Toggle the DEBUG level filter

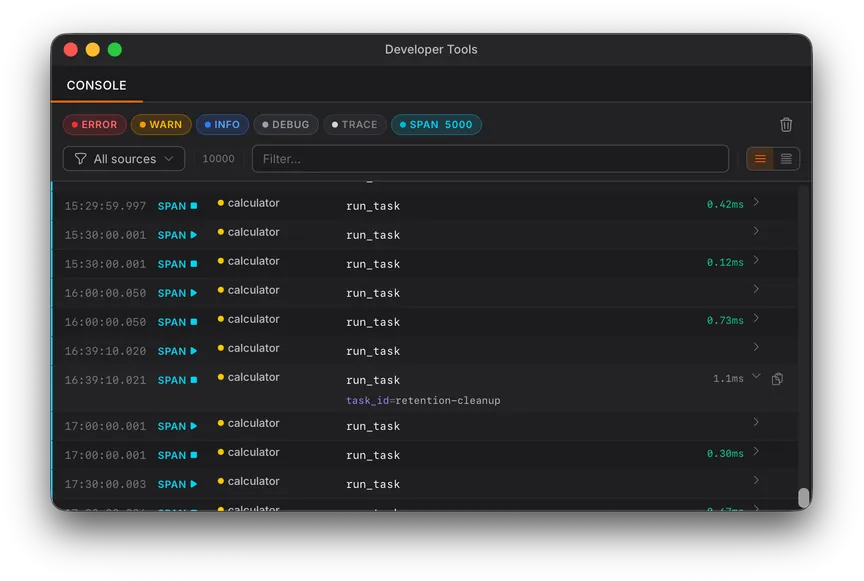click(285, 125)
